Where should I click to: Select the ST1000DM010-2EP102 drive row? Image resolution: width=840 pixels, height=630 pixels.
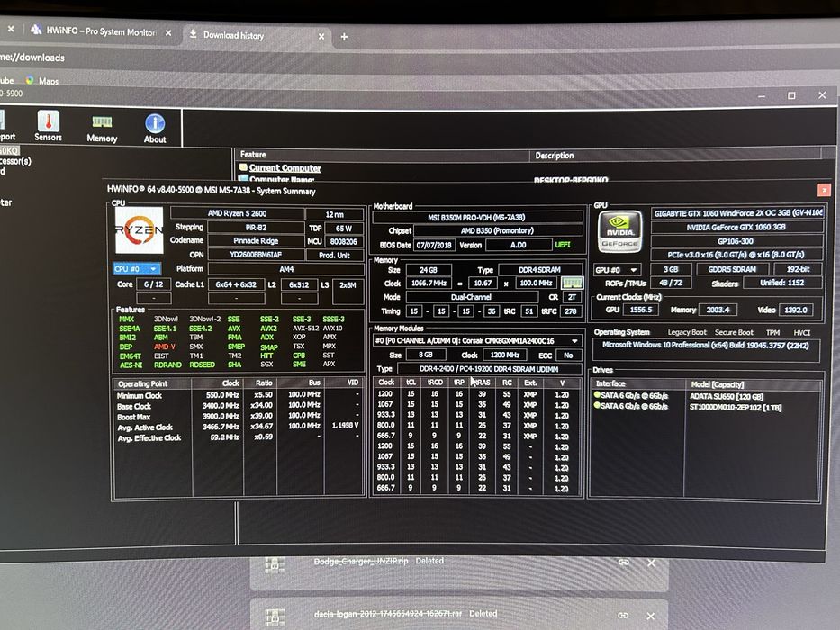click(x=706, y=407)
